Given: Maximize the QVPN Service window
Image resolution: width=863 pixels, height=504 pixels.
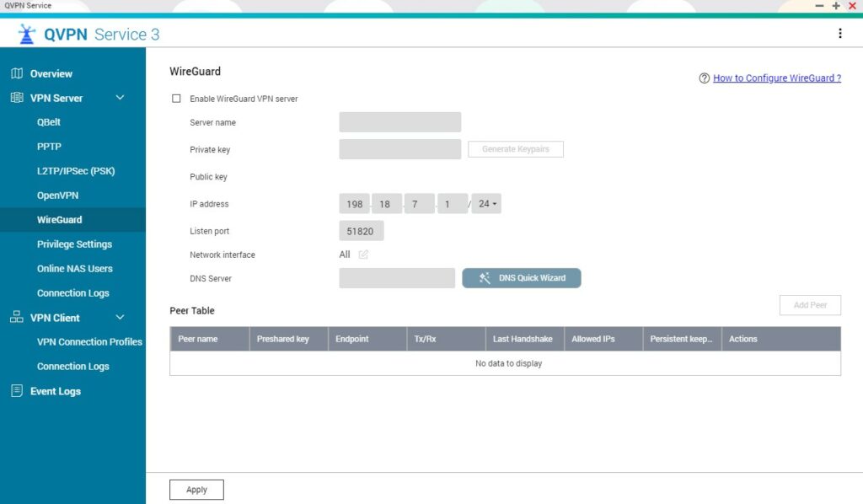Looking at the screenshot, I should [836, 6].
